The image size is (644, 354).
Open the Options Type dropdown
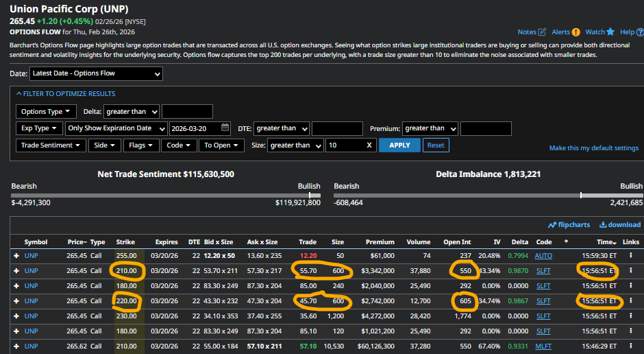coord(46,111)
